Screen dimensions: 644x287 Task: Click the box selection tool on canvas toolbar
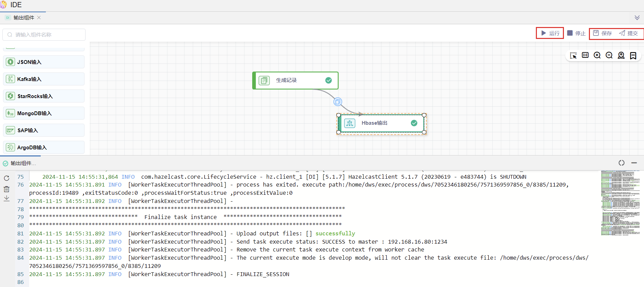573,55
